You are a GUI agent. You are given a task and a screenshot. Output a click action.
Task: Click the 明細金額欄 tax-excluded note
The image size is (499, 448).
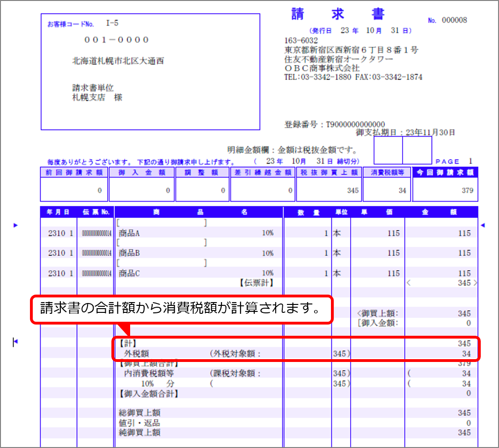pos(293,150)
